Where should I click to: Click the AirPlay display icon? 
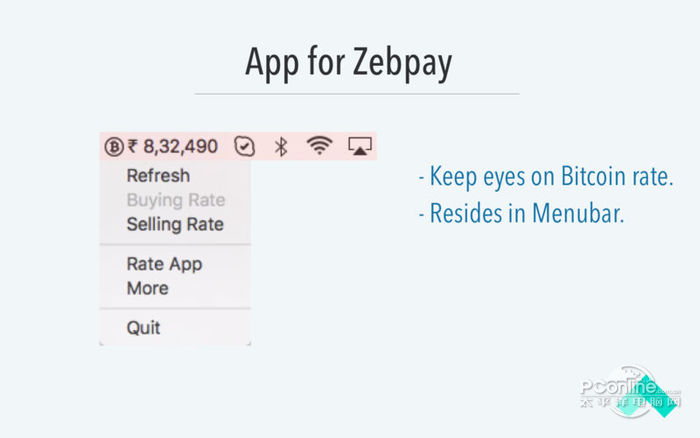360,147
